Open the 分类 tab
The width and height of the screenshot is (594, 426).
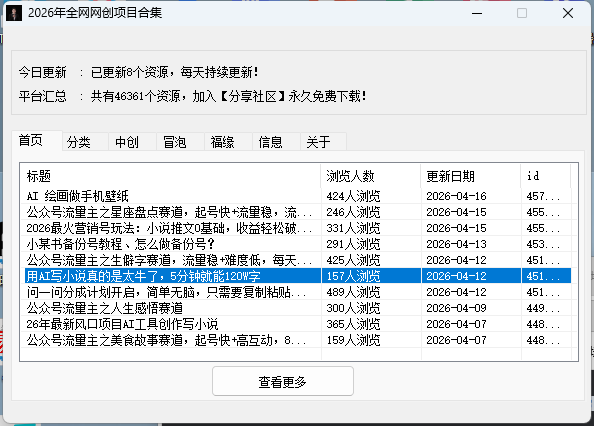point(85,142)
